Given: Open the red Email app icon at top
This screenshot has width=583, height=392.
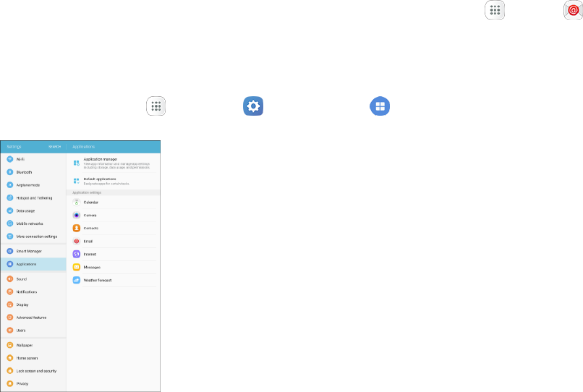Looking at the screenshot, I should (574, 10).
